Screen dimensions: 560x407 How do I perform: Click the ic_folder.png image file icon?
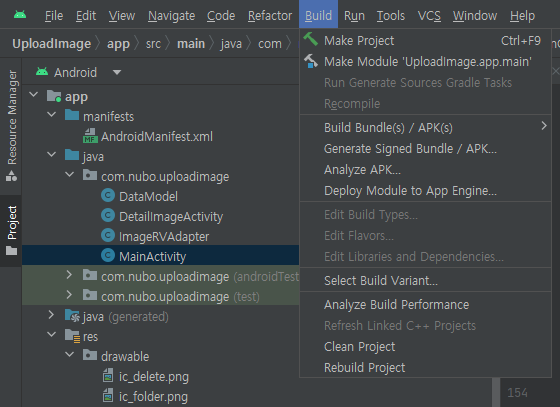point(108,396)
